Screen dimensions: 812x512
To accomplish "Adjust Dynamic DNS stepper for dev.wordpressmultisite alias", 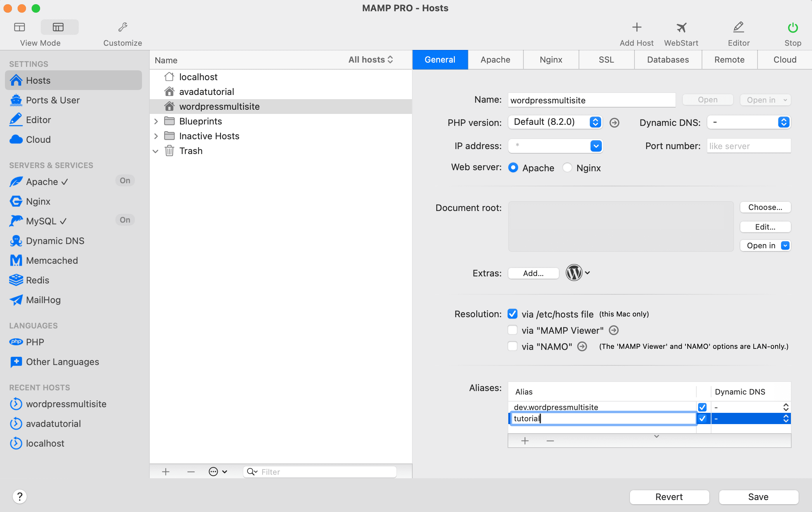I will [786, 407].
